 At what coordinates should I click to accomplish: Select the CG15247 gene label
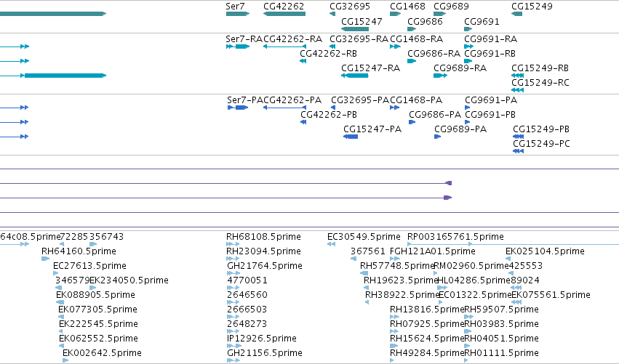(362, 21)
